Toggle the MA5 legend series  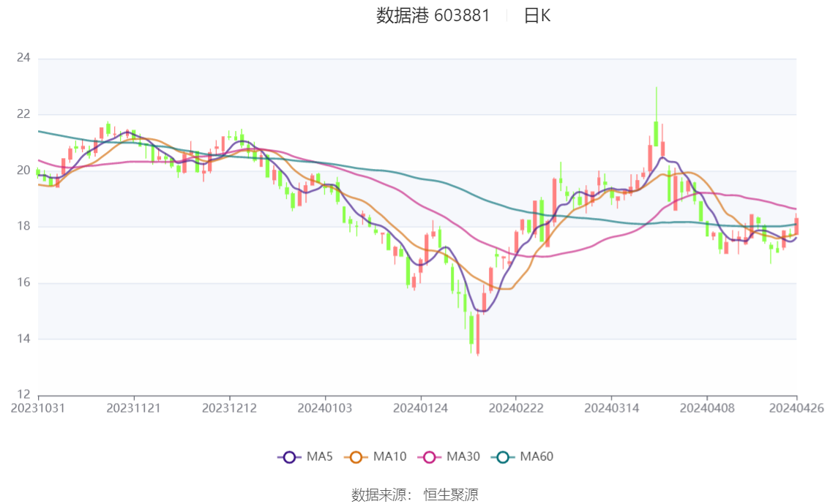point(305,457)
